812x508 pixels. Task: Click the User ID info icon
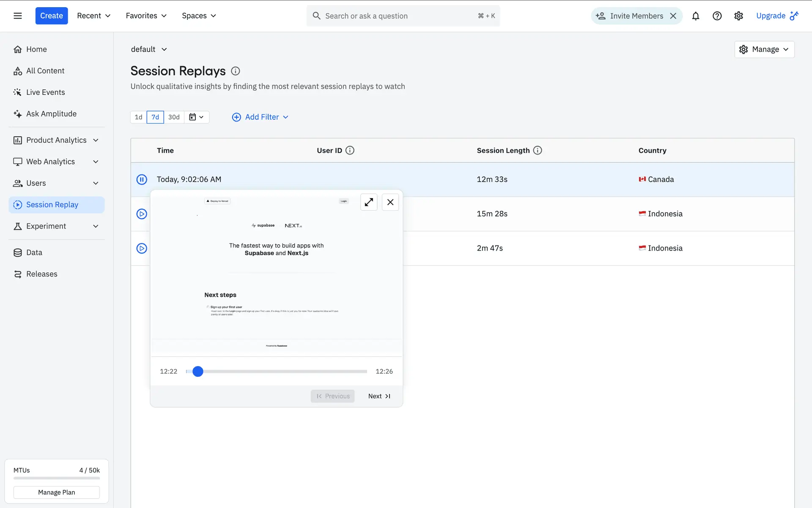coord(350,150)
